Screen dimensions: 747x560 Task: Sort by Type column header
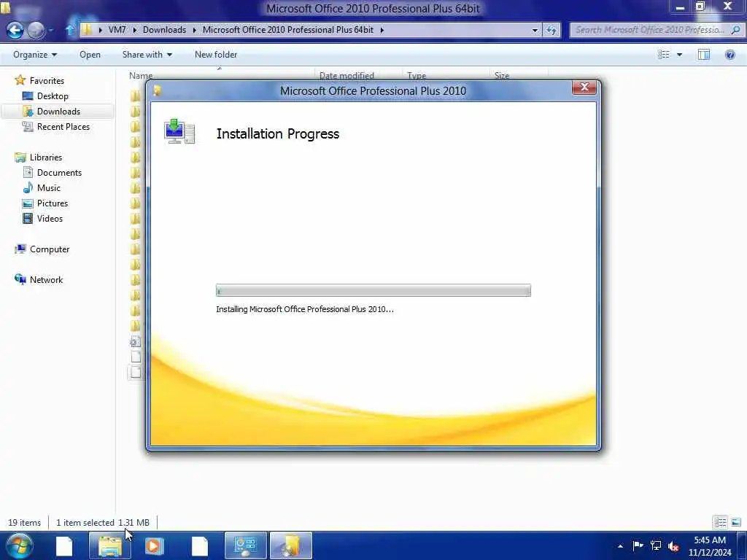tap(417, 75)
